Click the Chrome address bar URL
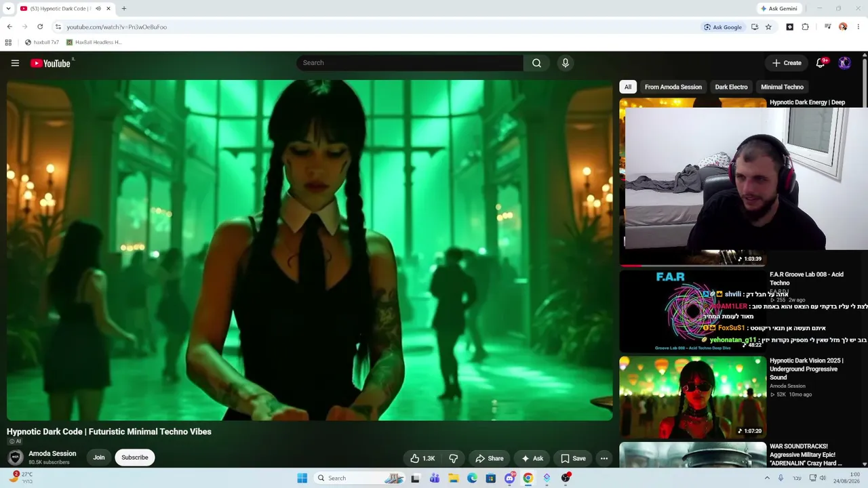 click(117, 27)
